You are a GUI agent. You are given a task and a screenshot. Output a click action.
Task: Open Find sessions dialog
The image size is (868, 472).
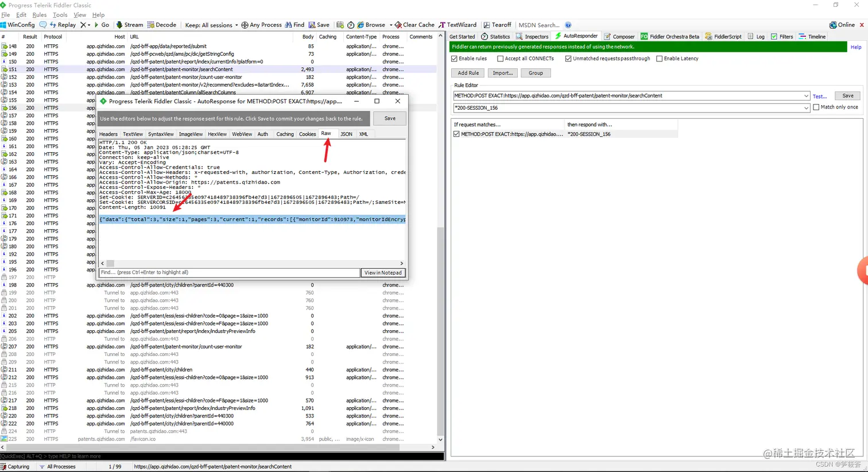(x=294, y=25)
